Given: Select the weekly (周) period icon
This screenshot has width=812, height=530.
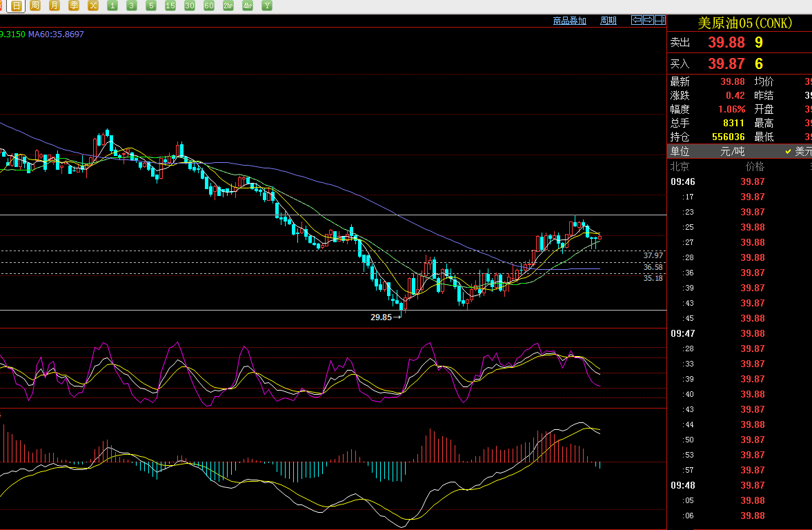Looking at the screenshot, I should 35,6.
